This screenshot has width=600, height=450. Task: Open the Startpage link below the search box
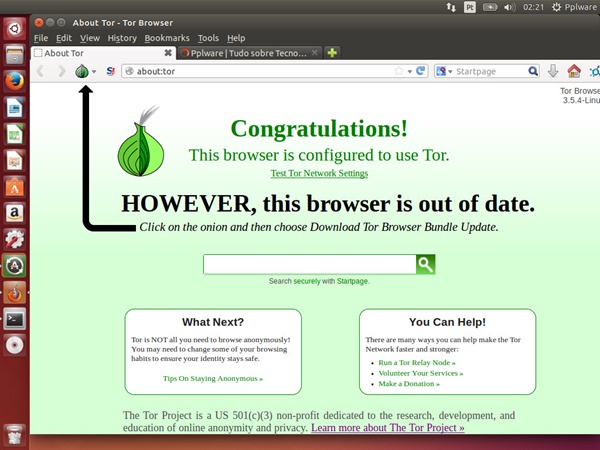[352, 281]
